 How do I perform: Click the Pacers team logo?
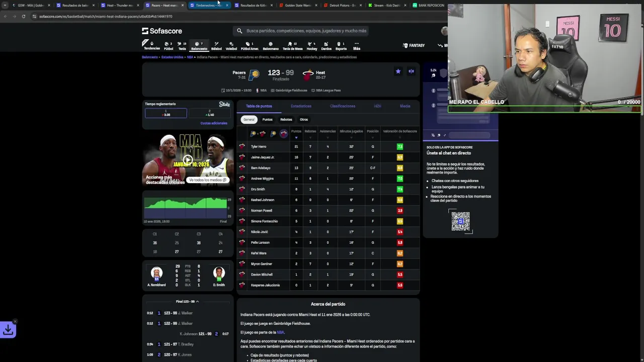[x=254, y=75]
